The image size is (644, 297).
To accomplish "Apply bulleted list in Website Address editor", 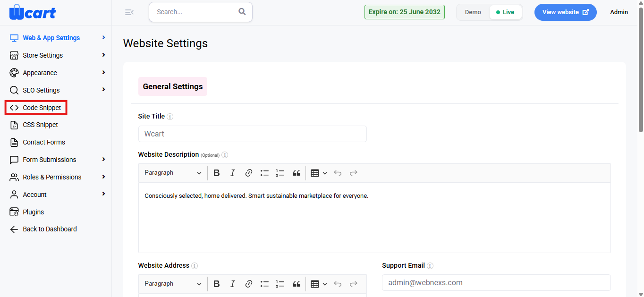I will pos(264,284).
